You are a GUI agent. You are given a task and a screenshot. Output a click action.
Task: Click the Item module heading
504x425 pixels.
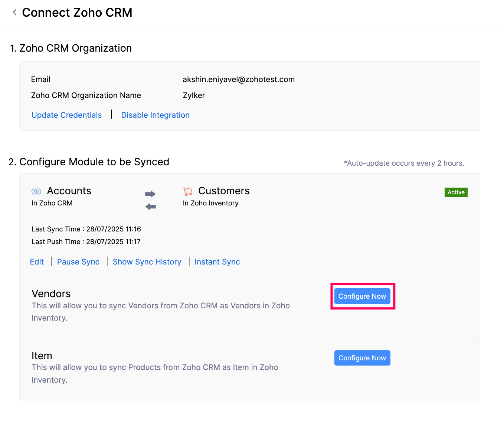click(x=42, y=356)
